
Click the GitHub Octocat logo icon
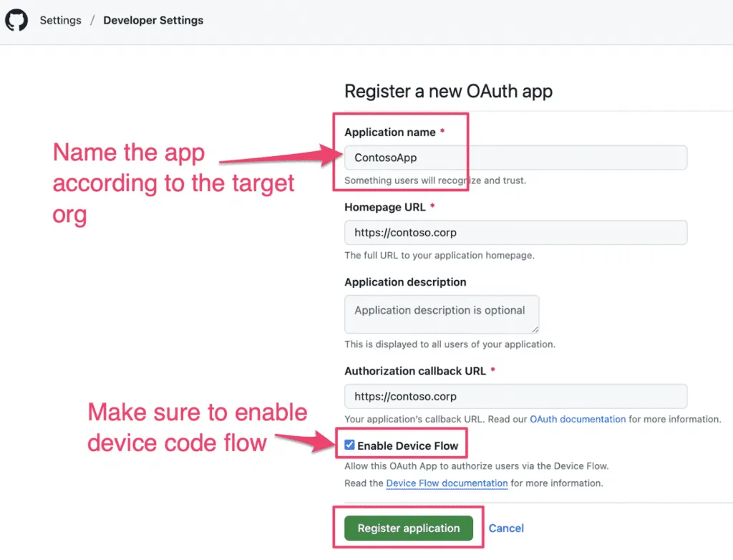click(16, 20)
